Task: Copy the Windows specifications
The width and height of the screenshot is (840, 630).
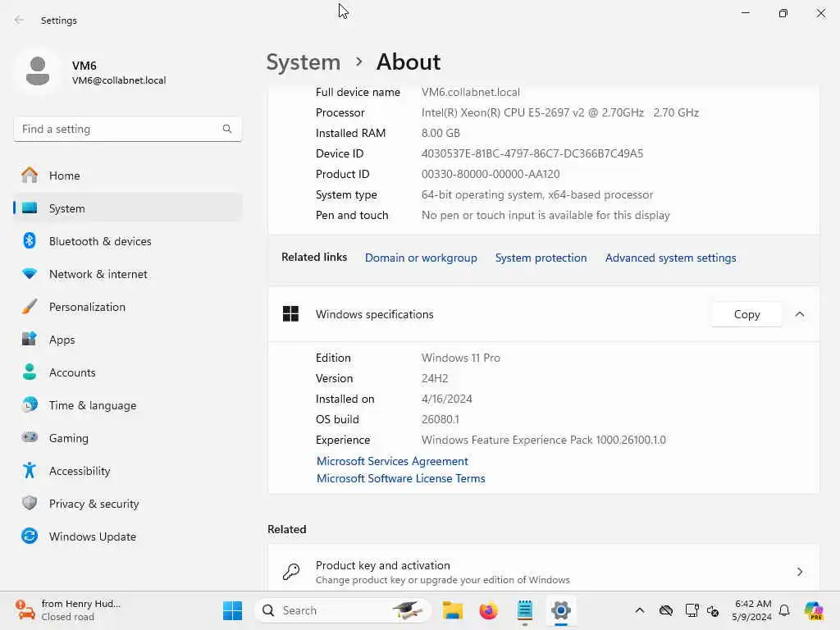Action: point(746,314)
